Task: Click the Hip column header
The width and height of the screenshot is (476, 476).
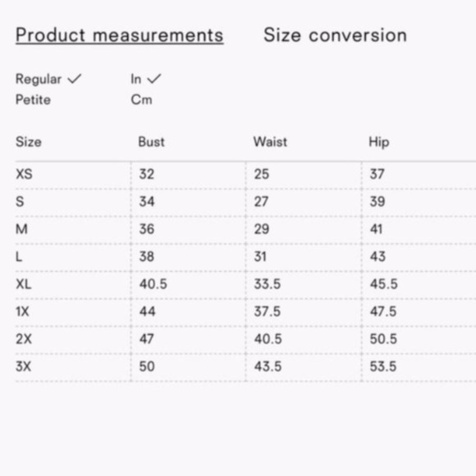Action: [x=378, y=142]
